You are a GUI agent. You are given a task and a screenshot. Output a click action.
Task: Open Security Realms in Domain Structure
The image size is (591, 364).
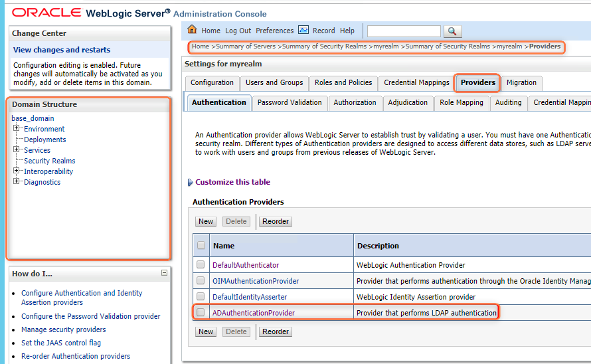pyautogui.click(x=49, y=161)
